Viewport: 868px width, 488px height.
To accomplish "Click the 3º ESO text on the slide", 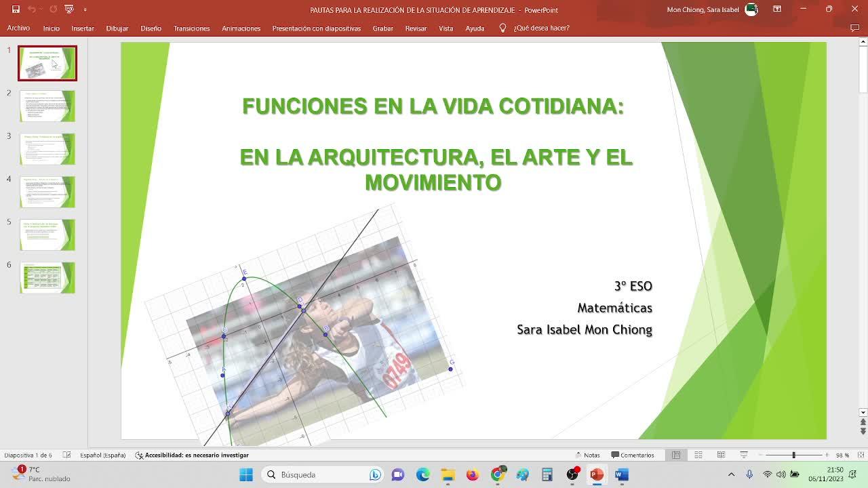I will (633, 286).
